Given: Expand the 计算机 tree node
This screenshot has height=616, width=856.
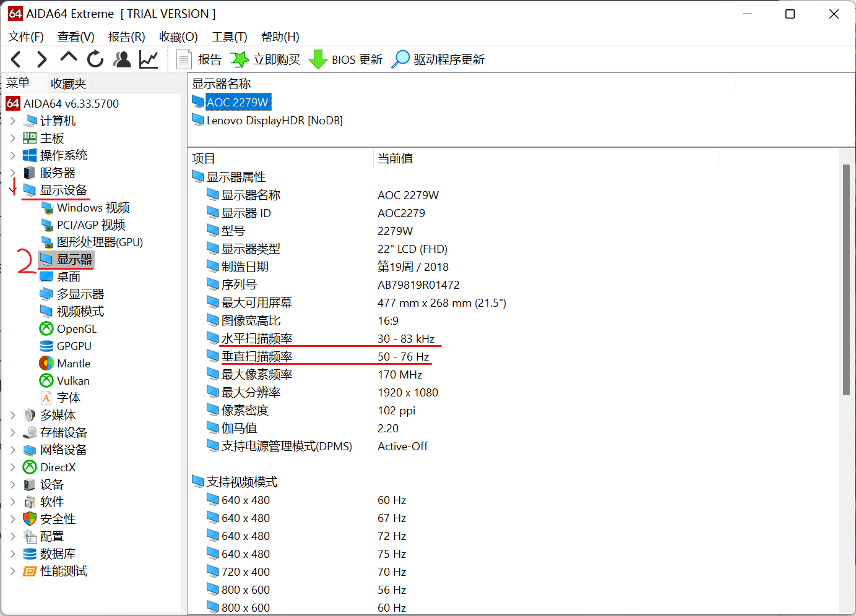Looking at the screenshot, I should pos(13,121).
